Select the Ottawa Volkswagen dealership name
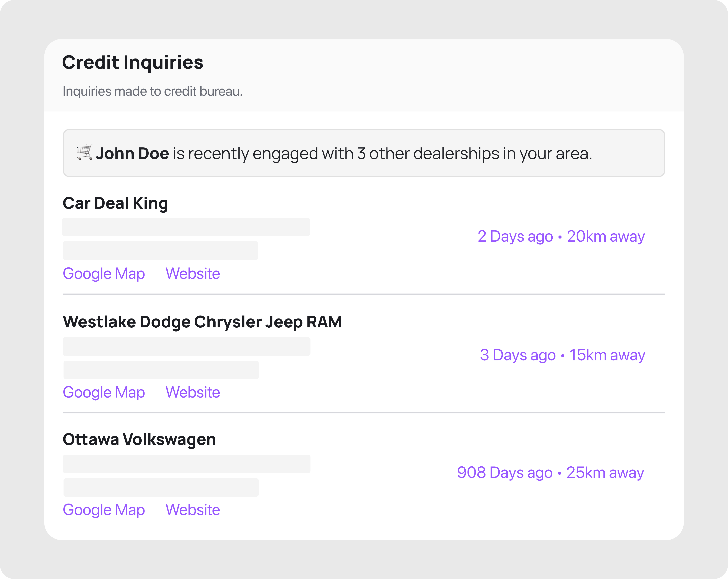 140,439
